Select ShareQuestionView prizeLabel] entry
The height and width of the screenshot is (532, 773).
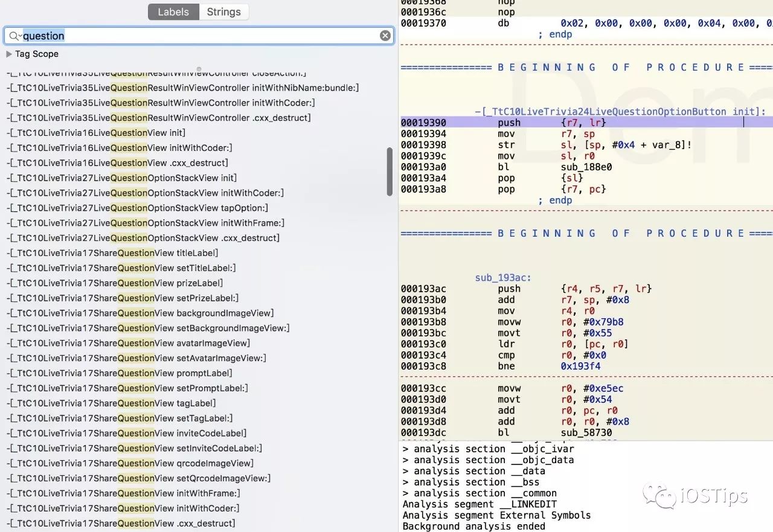pyautogui.click(x=115, y=283)
